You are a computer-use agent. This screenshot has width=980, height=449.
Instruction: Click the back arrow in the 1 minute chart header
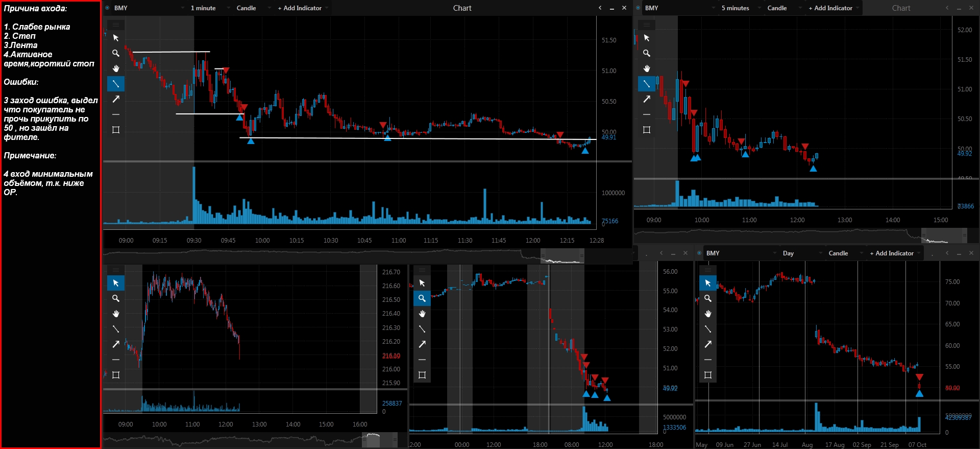tap(600, 8)
